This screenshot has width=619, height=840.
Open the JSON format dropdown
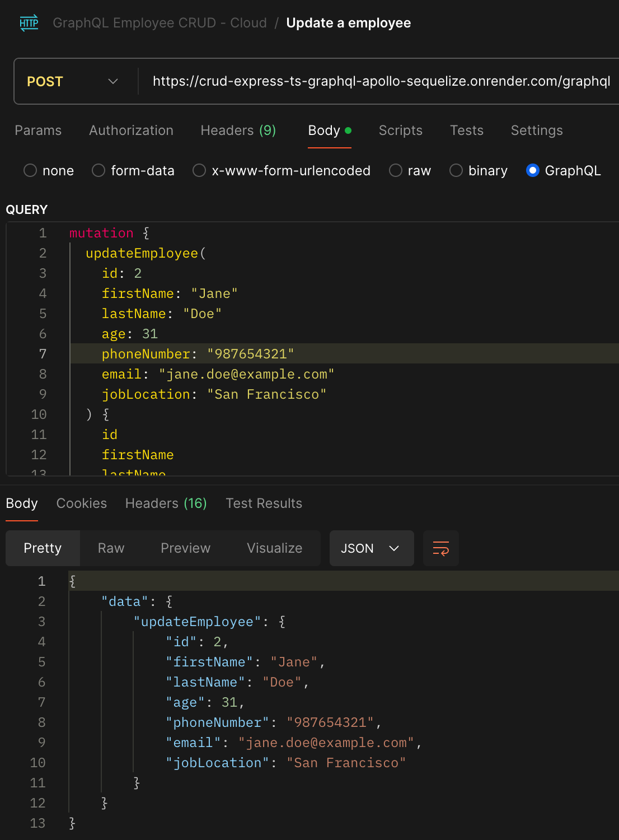[372, 548]
